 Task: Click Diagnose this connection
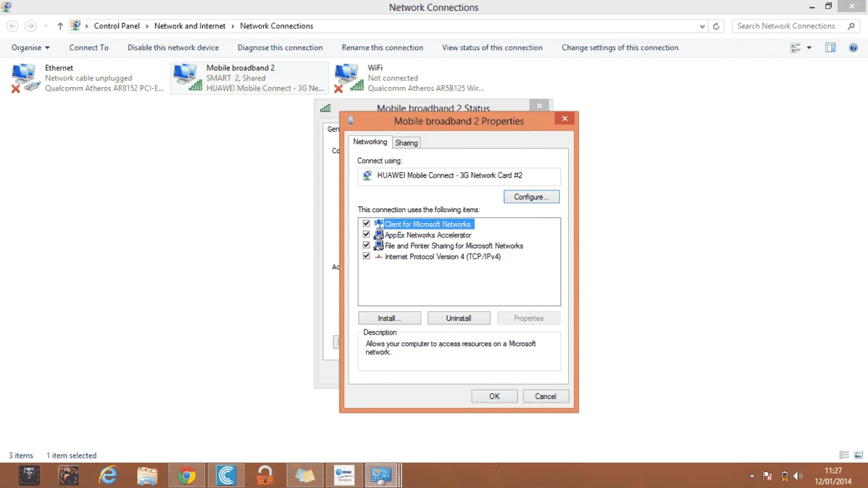tap(280, 48)
